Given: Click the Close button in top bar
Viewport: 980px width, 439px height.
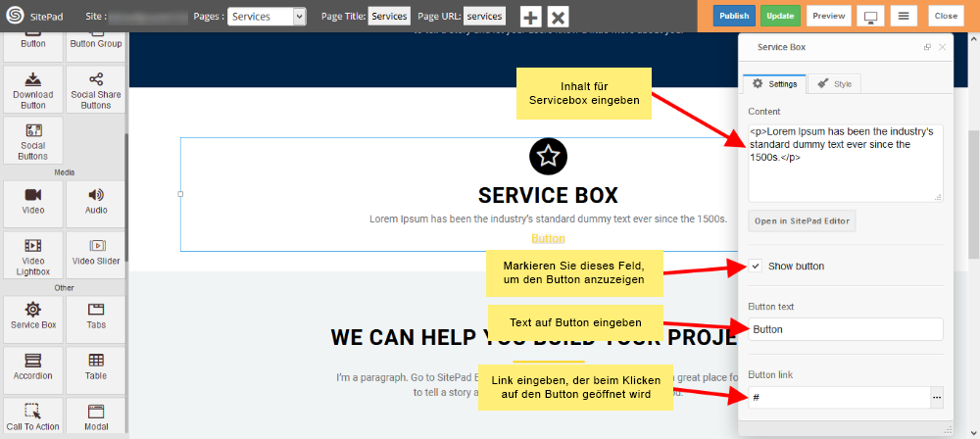Looking at the screenshot, I should coord(946,17).
